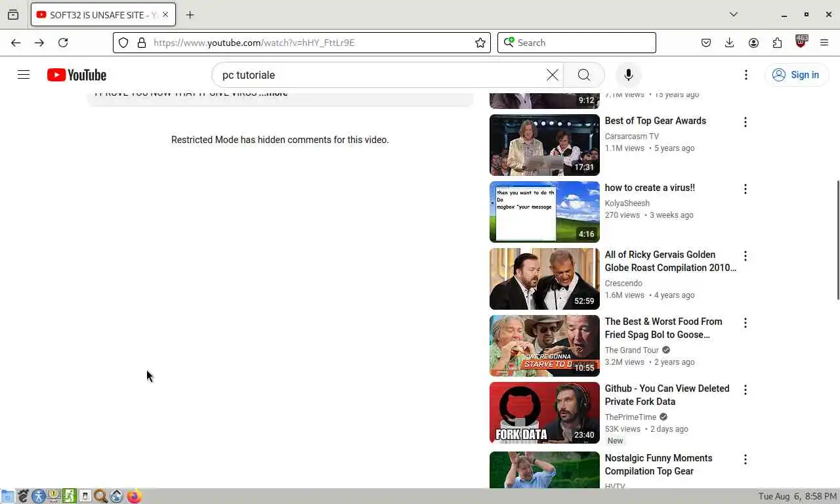Click the page vertical scrollbar thumb

837,240
